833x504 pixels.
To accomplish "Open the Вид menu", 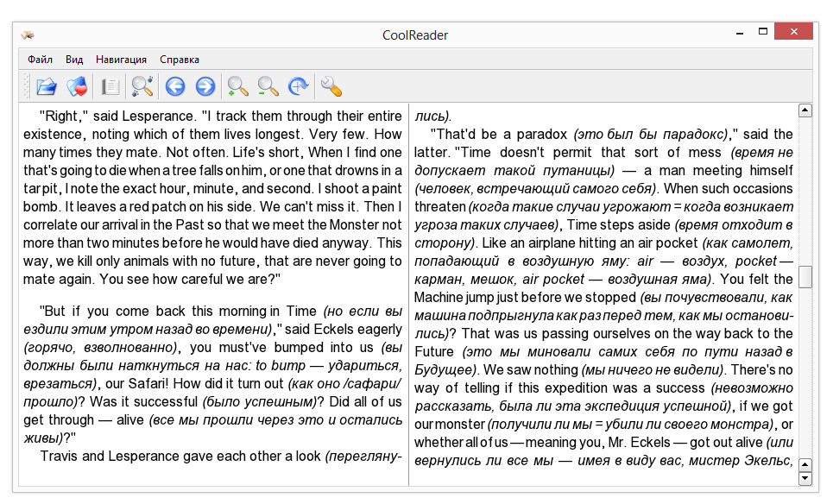I will [x=74, y=60].
